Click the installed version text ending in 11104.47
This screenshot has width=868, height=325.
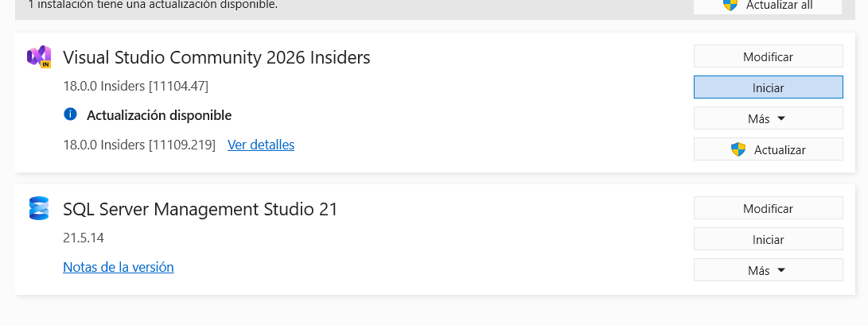pos(136,85)
